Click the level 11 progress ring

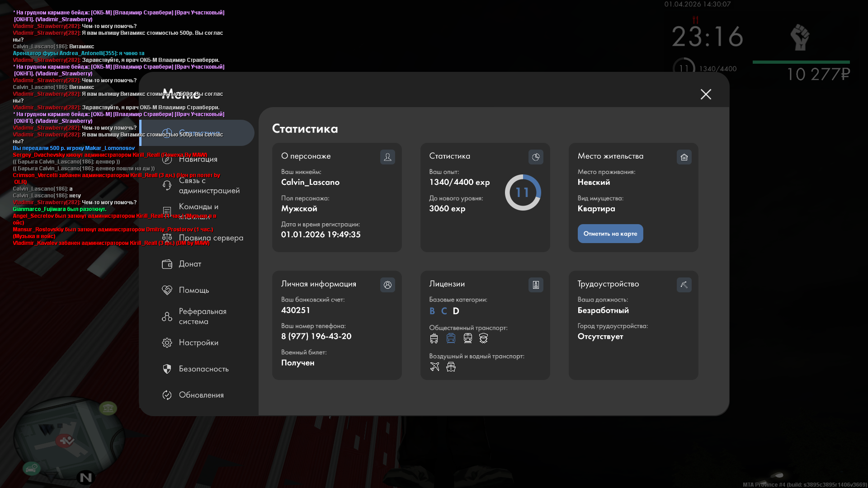pyautogui.click(x=523, y=192)
